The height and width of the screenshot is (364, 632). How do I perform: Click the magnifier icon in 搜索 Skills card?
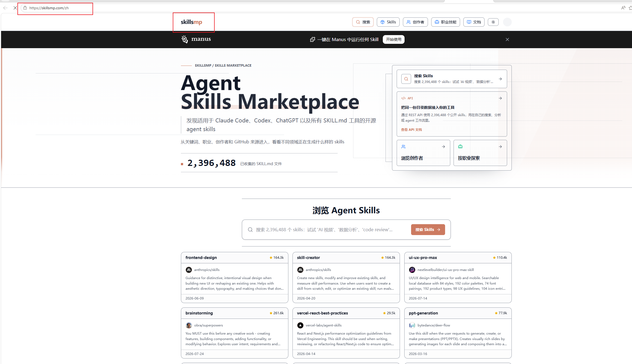[406, 79]
